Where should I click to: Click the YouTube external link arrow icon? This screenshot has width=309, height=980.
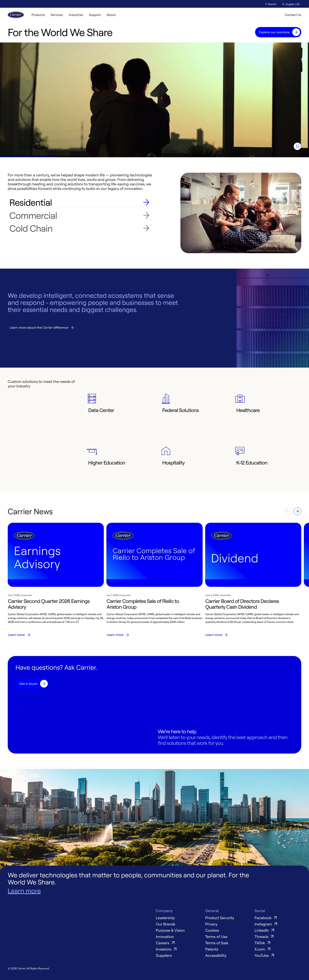click(x=272, y=955)
